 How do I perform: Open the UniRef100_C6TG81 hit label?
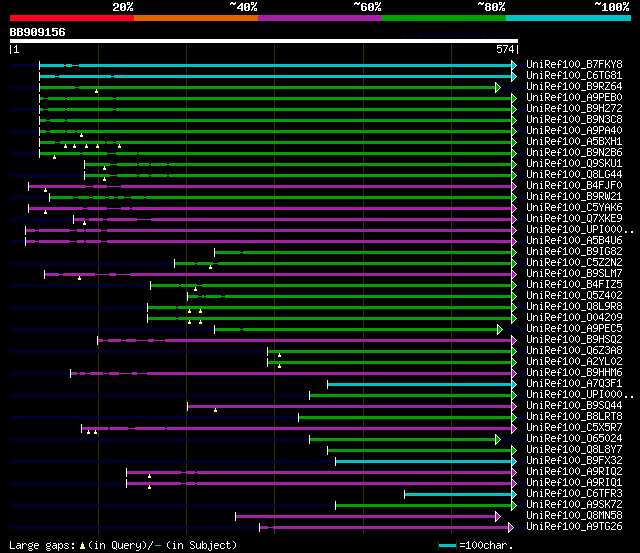pos(574,76)
